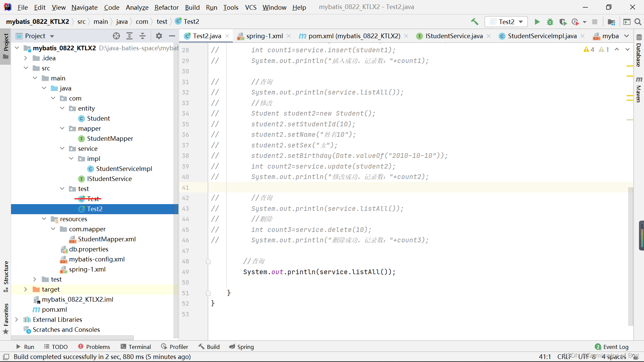Click Collapse All icon in Project panel
This screenshot has height=362, width=644.
[143, 36]
